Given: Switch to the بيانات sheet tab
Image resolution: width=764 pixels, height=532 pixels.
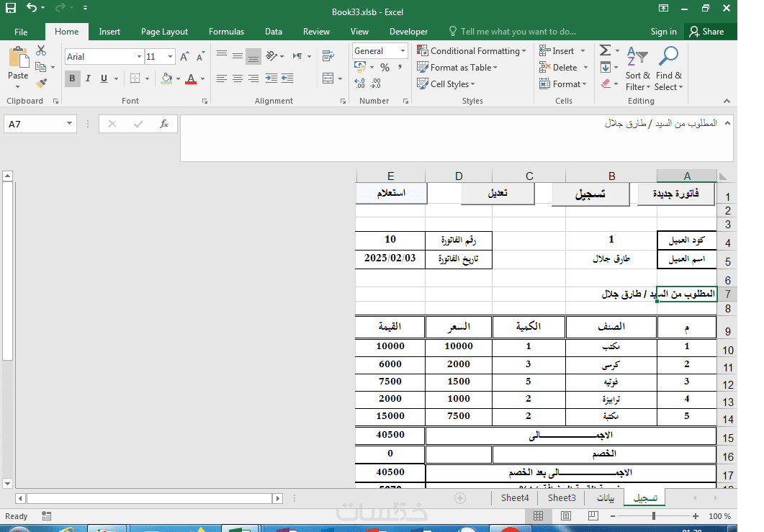Looking at the screenshot, I should click(606, 498).
